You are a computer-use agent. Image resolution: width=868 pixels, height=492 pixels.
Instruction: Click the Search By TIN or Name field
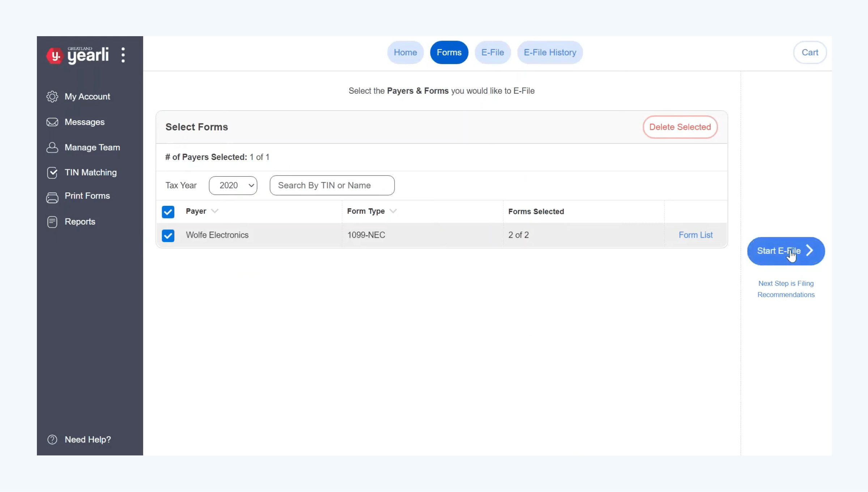pyautogui.click(x=332, y=186)
